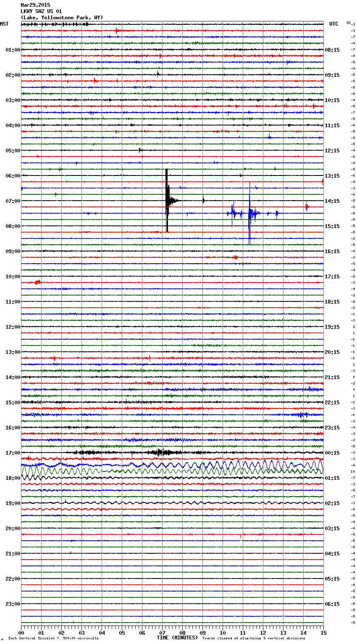The height and width of the screenshot is (644, 357).
Task: Select the 12:00 MST time label
Action: point(13,327)
